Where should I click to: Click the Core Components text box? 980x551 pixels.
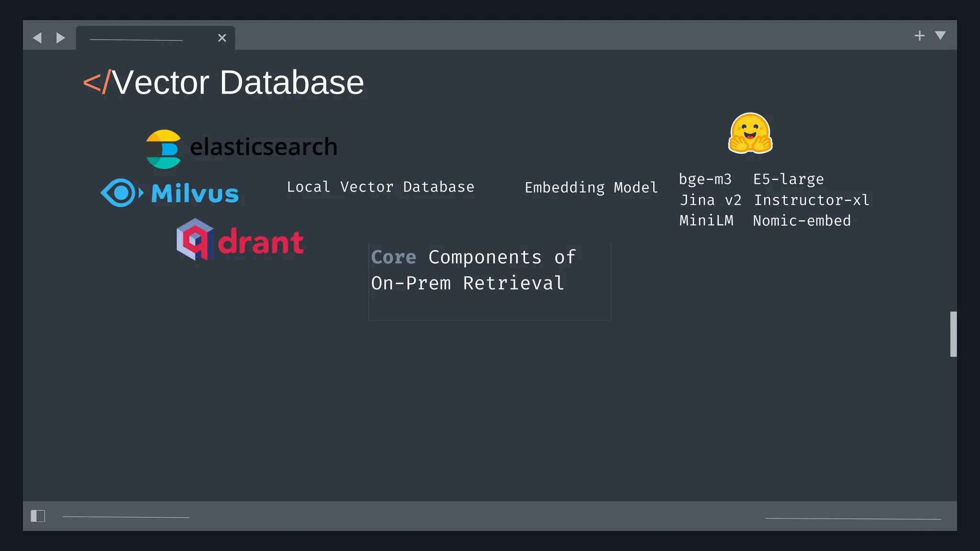coord(490,281)
